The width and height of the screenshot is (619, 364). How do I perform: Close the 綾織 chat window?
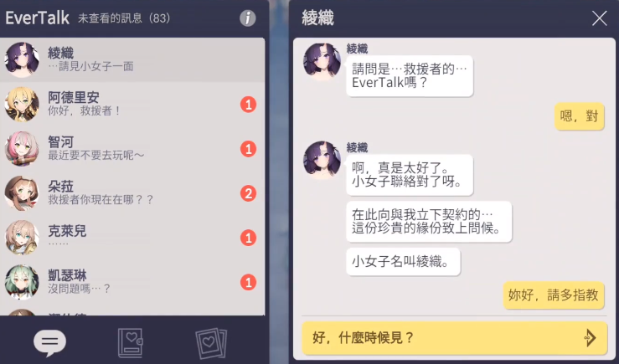[599, 18]
